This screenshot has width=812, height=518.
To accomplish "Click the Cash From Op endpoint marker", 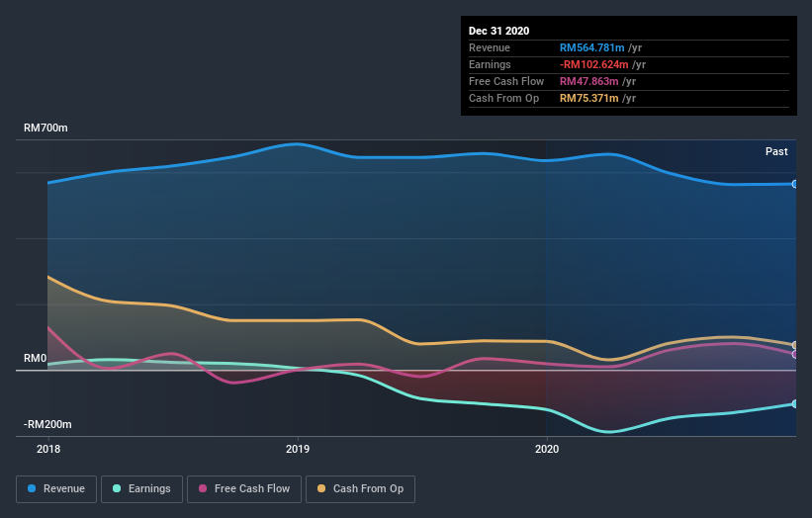I will [795, 345].
